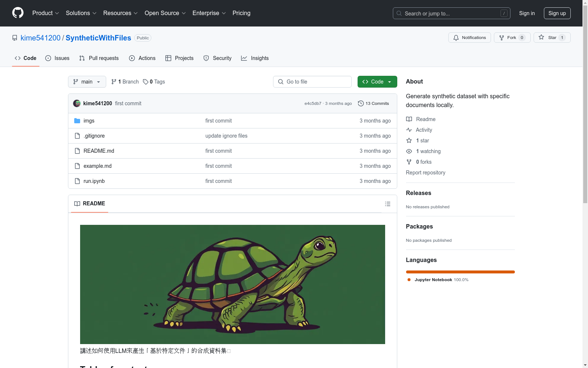Click the search magnifier icon in header
The width and height of the screenshot is (588, 368).
[399, 13]
